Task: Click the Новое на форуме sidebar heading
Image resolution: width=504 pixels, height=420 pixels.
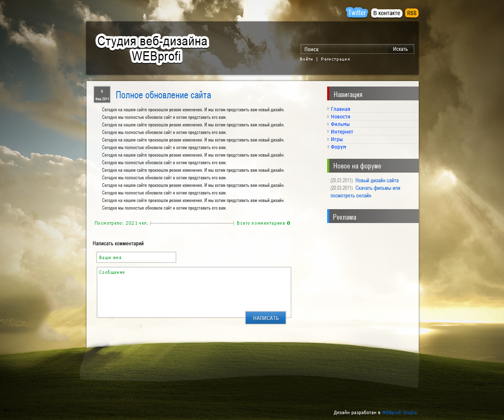Action: 373,165
